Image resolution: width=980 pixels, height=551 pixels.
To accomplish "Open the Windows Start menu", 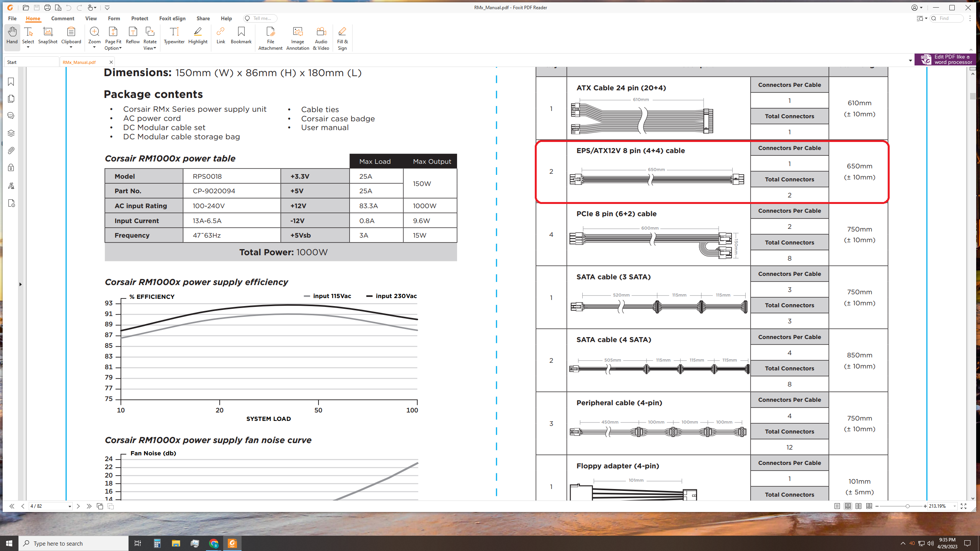I will (x=9, y=543).
